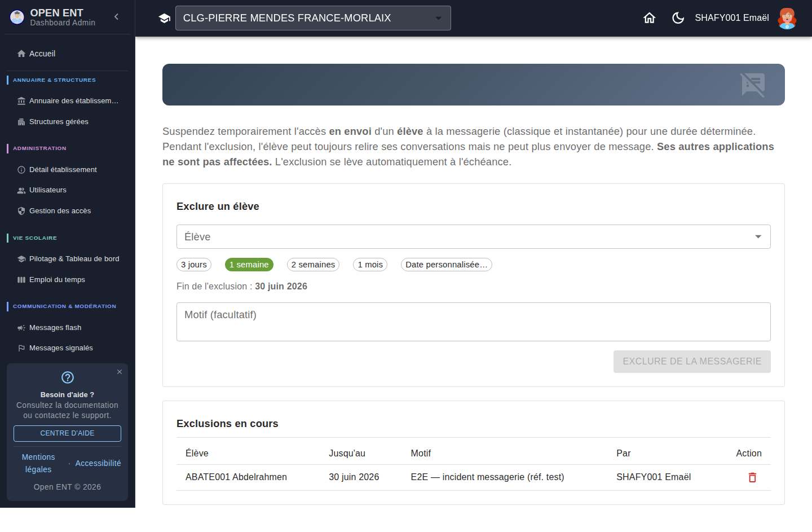Collapse the sidebar with the chevron arrow

coord(116,17)
